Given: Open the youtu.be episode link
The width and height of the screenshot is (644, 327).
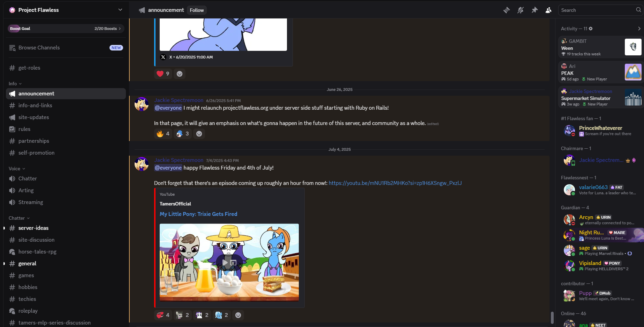Looking at the screenshot, I should click(395, 183).
